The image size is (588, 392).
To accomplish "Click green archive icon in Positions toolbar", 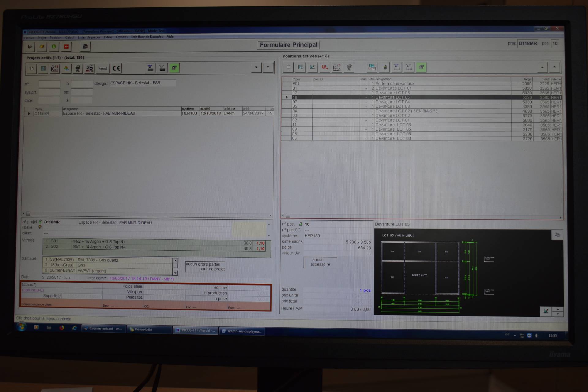I will click(421, 67).
